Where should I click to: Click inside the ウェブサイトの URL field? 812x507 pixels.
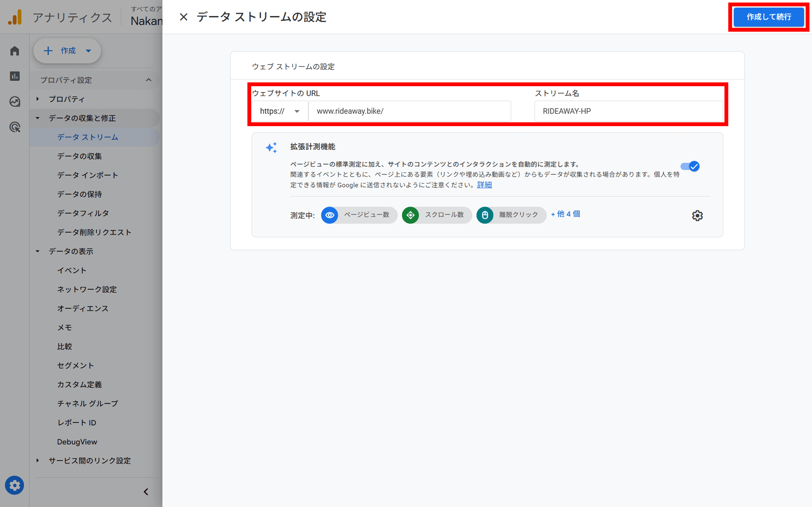pos(409,111)
